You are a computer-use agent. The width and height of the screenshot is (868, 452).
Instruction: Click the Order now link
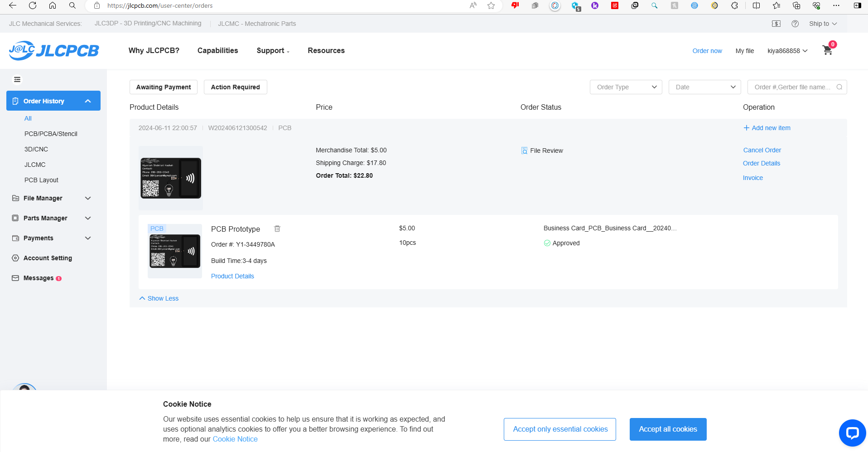(x=707, y=51)
